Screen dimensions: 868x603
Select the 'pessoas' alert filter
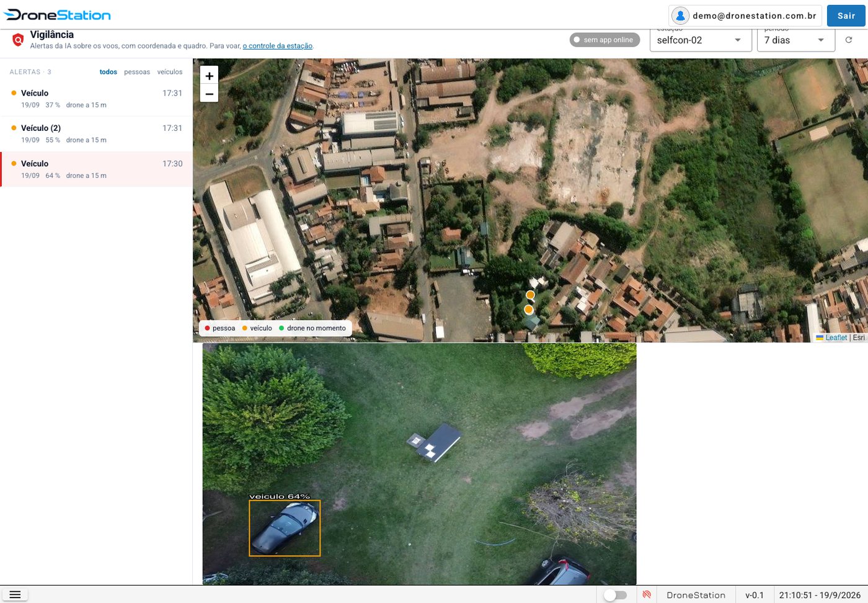coord(137,72)
